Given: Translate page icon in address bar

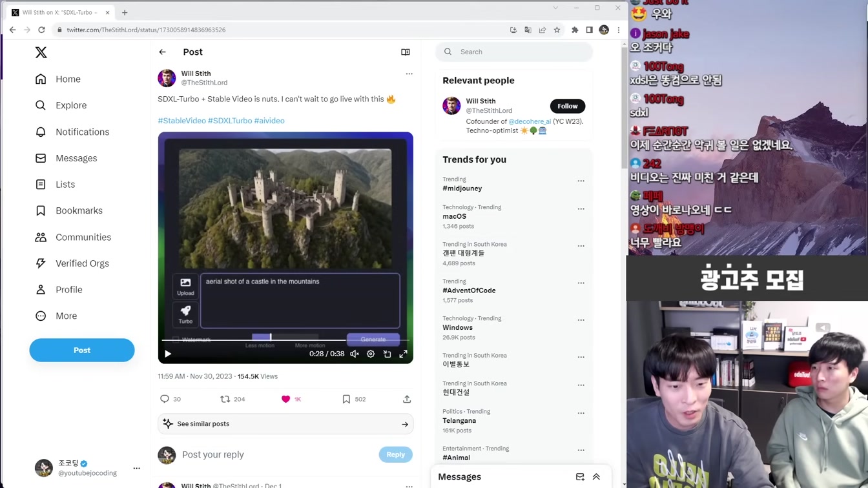Looking at the screenshot, I should (x=528, y=30).
